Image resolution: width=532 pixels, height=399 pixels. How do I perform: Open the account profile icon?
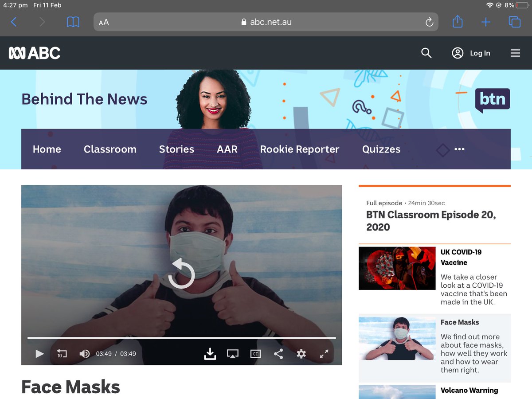(x=458, y=53)
